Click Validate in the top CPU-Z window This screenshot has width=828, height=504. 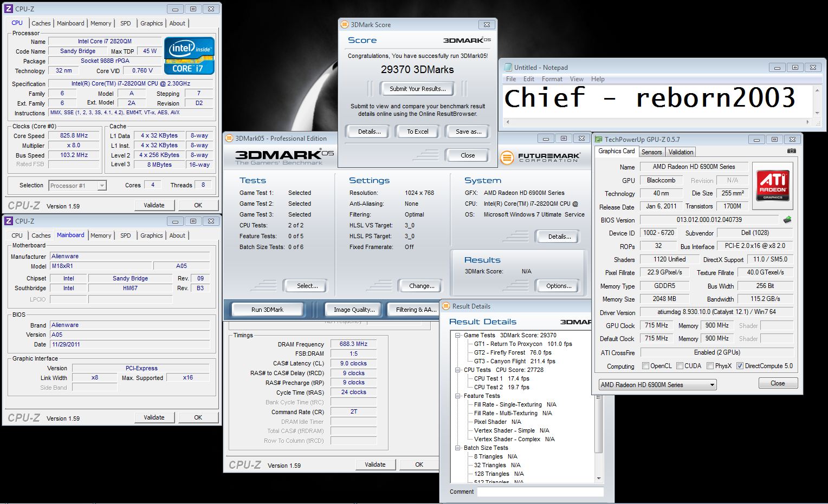point(154,205)
